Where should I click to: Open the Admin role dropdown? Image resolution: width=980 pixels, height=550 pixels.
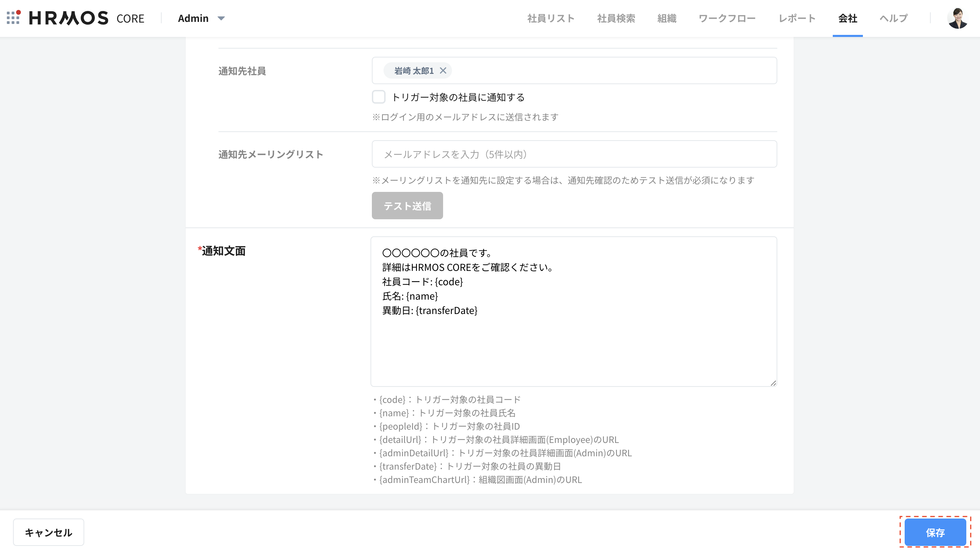pos(193,18)
